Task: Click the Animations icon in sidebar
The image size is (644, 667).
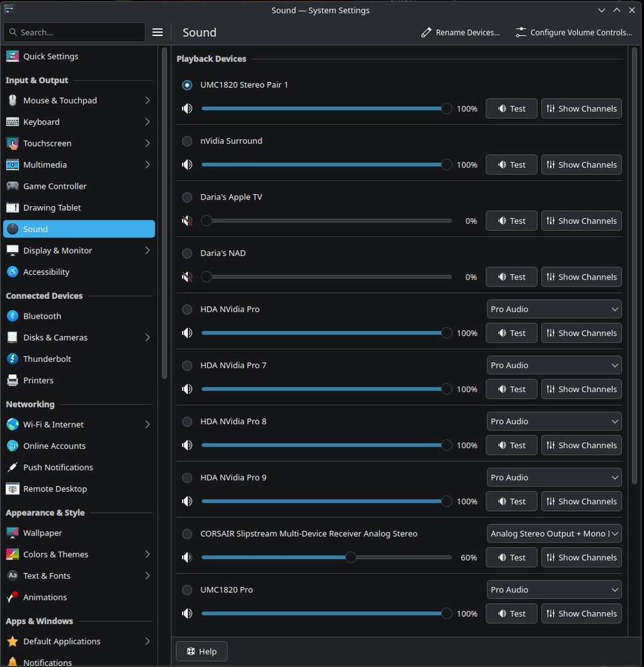Action: coord(12,597)
